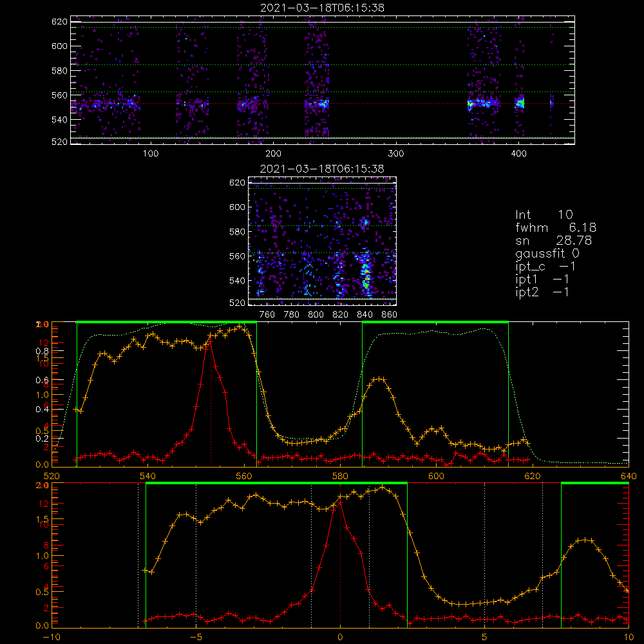Screen dimensions: 644x644
Task: Click y-axis label 600 of top image
Action: coord(59,46)
